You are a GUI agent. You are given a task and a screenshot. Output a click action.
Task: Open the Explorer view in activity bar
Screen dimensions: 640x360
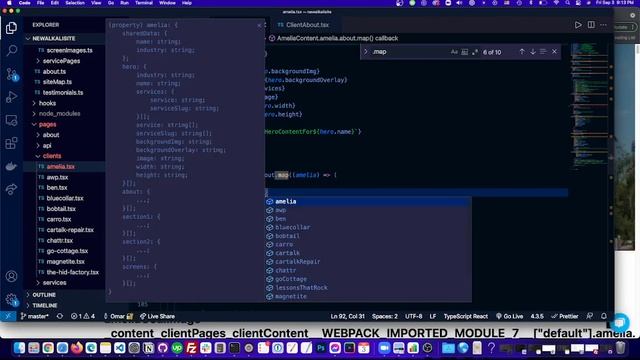tap(11, 28)
